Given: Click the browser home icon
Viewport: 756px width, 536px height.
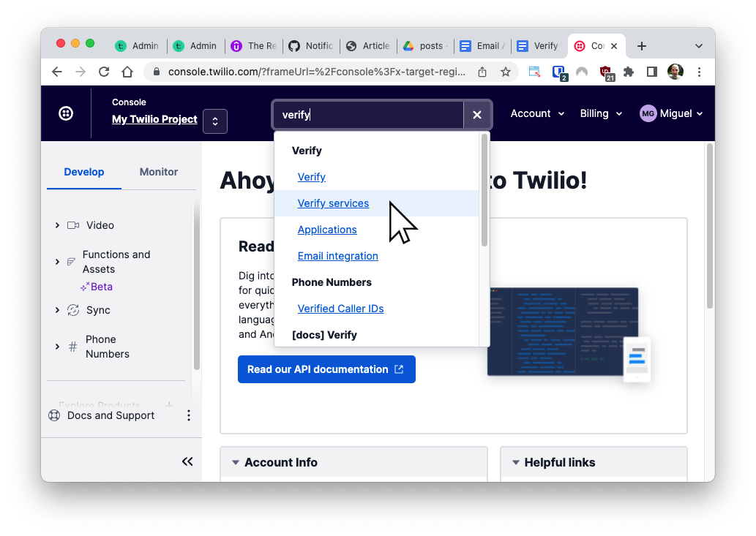Looking at the screenshot, I should click(127, 72).
